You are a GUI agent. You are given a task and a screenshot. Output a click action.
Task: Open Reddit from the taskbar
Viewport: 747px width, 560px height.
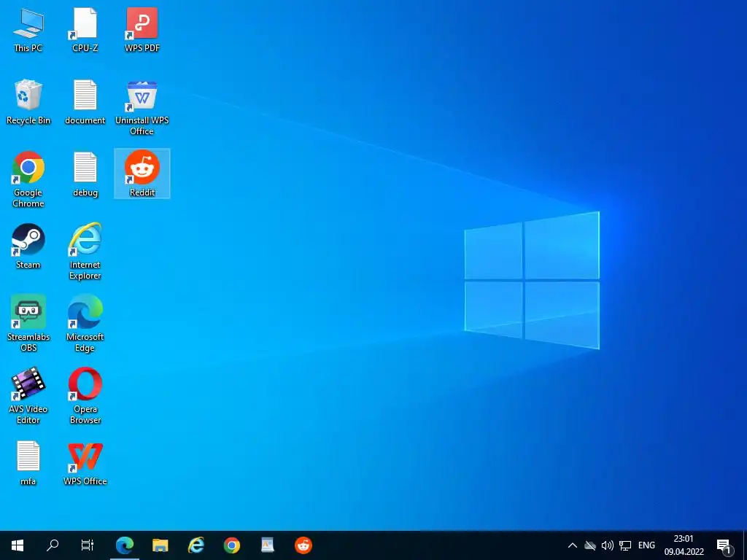(x=303, y=545)
